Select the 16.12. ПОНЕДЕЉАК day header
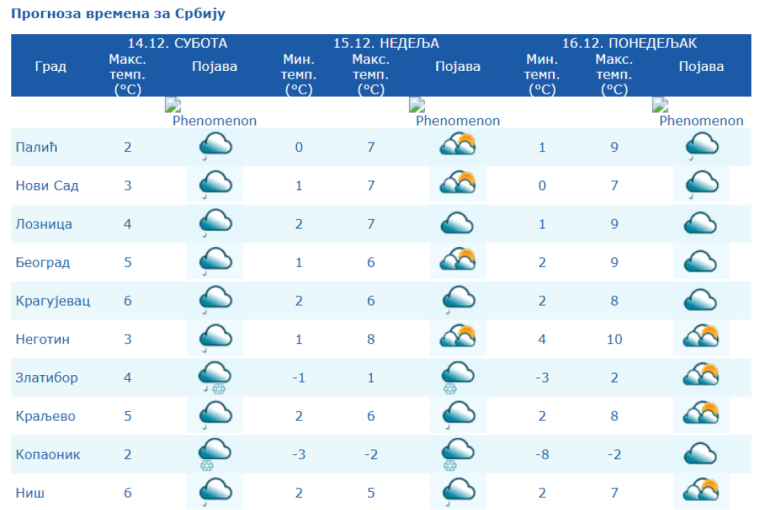This screenshot has width=765, height=510. click(x=629, y=44)
